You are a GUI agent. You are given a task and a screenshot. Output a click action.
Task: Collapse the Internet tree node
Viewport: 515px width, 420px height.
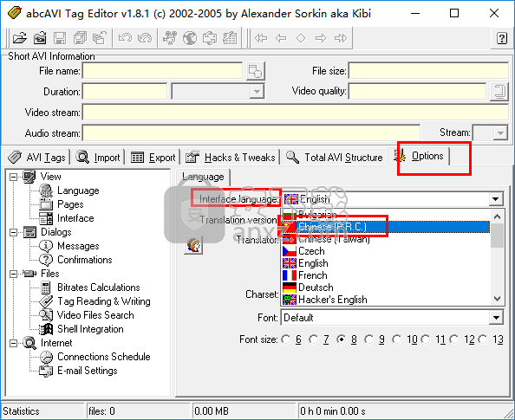pos(13,343)
